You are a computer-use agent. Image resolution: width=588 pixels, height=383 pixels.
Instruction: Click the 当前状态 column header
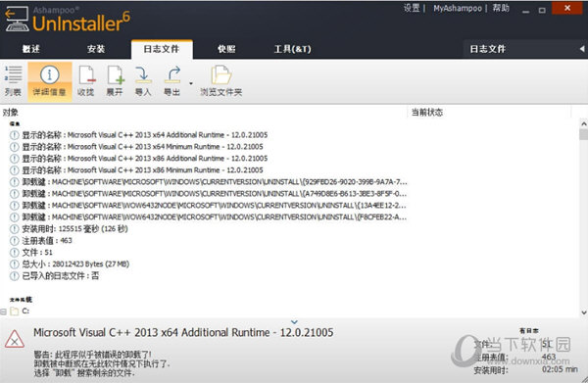tap(427, 112)
